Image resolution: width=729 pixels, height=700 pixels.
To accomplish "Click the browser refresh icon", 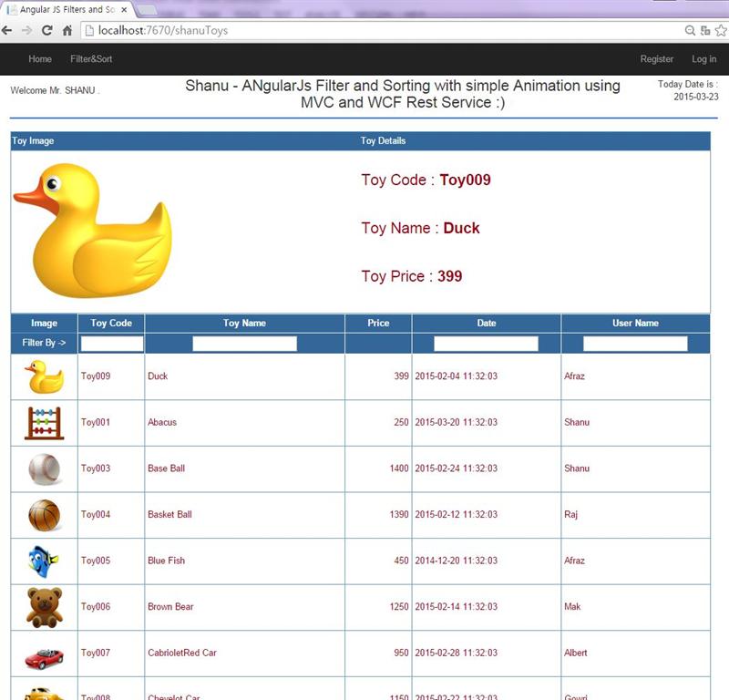I will pos(47,30).
